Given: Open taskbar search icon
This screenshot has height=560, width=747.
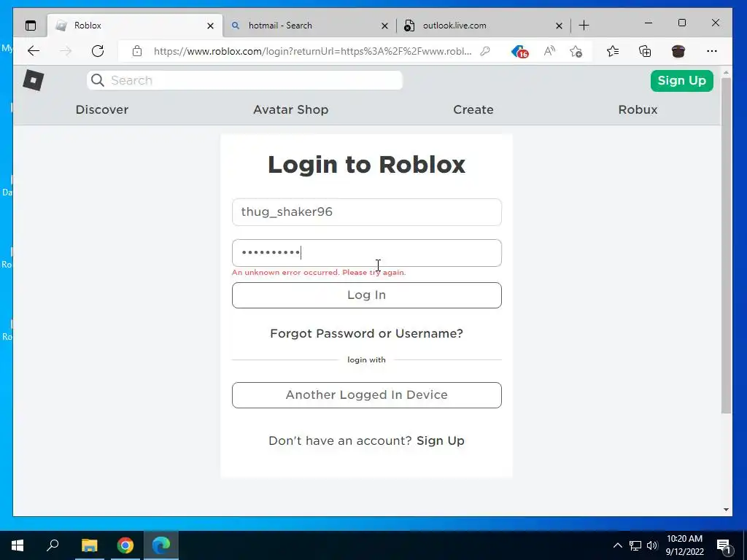Looking at the screenshot, I should (53, 545).
